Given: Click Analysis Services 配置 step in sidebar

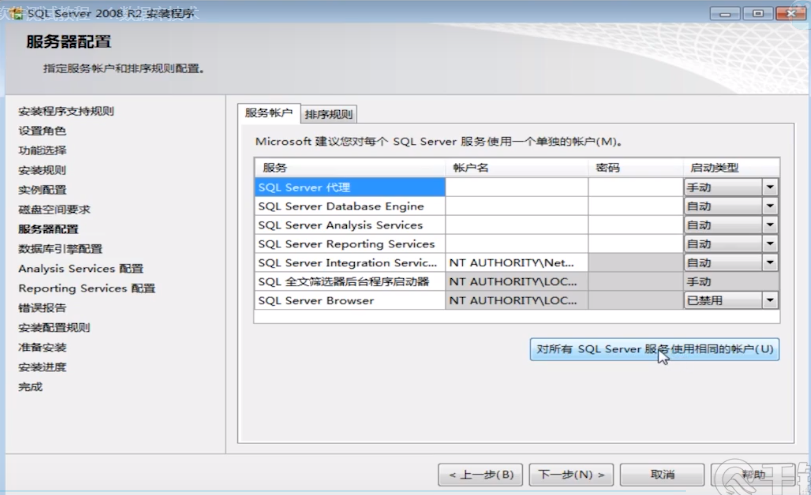Looking at the screenshot, I should (81, 268).
